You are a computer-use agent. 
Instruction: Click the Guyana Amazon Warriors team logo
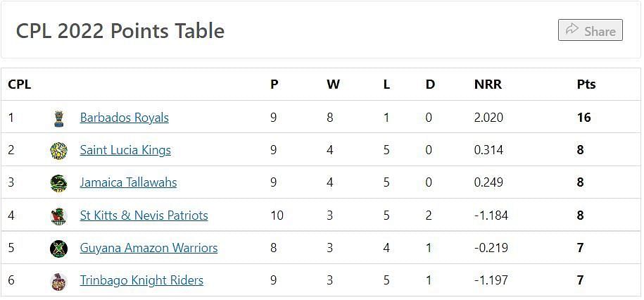click(x=58, y=248)
